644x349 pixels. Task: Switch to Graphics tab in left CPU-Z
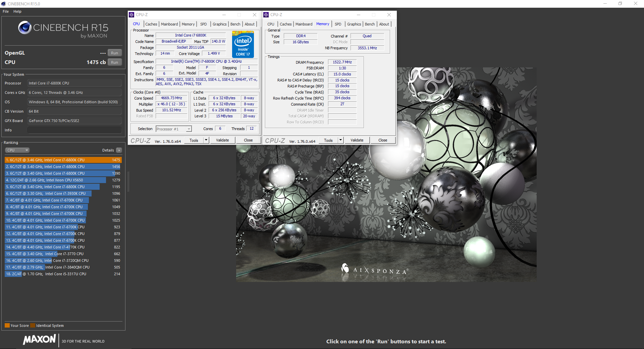220,24
